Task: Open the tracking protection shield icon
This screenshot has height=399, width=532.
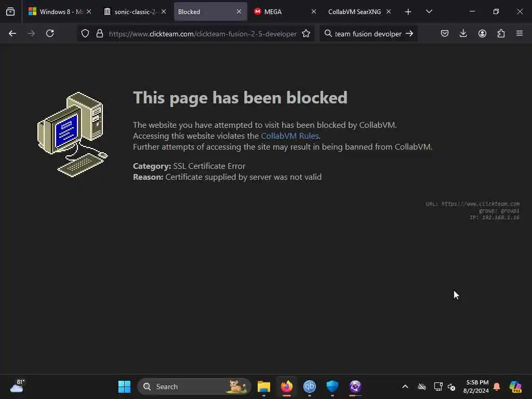Action: tap(85, 34)
